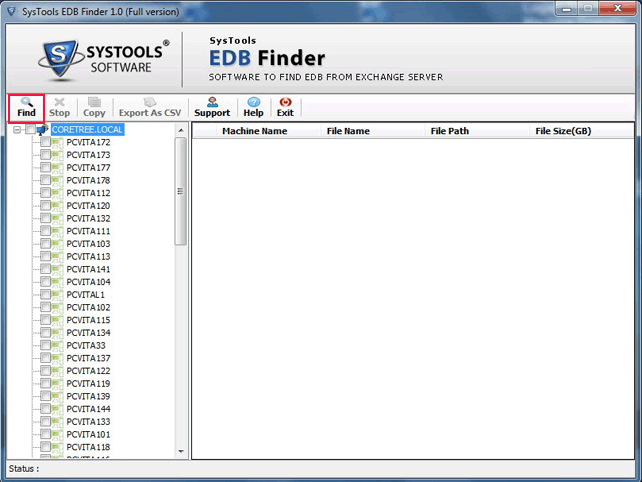Image resolution: width=642 pixels, height=482 pixels.
Task: Select the PCVITAL1 tree entry
Action: (86, 295)
